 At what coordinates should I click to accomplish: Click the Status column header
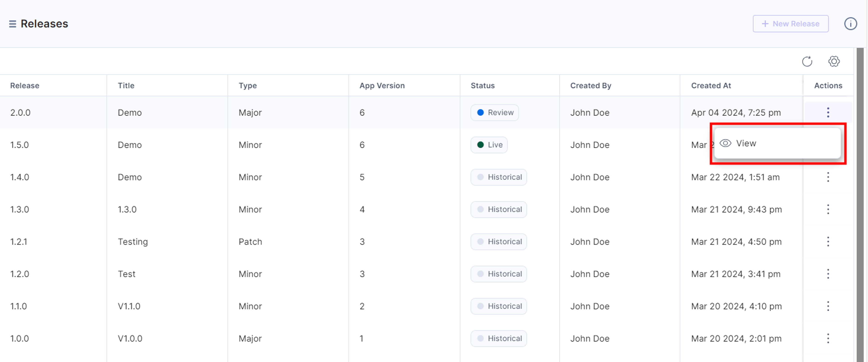point(483,86)
